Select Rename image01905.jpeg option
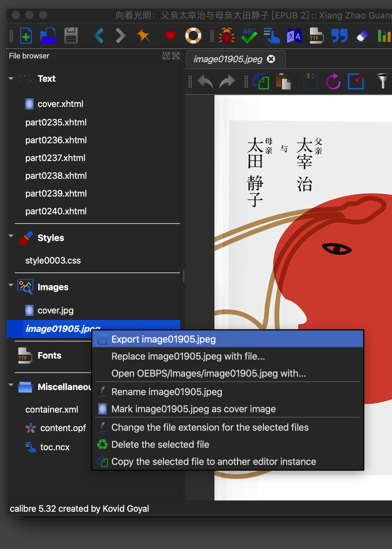Viewport: 392px width, 549px height. (x=228, y=392)
